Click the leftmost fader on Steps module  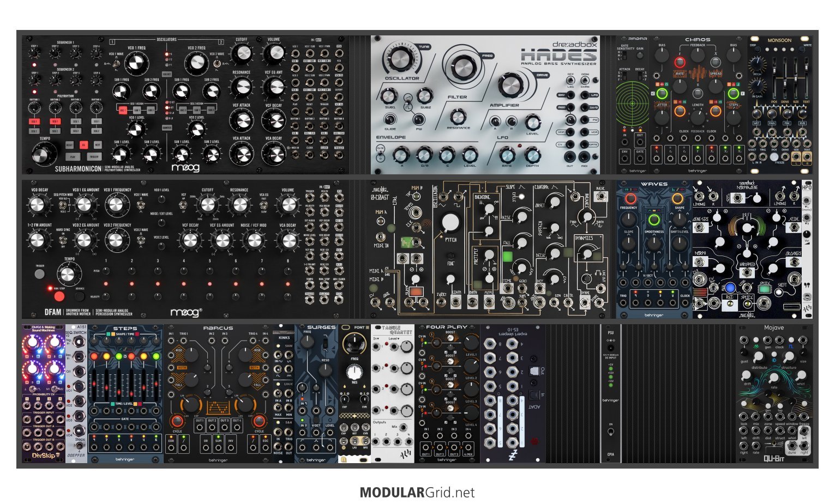[94, 384]
